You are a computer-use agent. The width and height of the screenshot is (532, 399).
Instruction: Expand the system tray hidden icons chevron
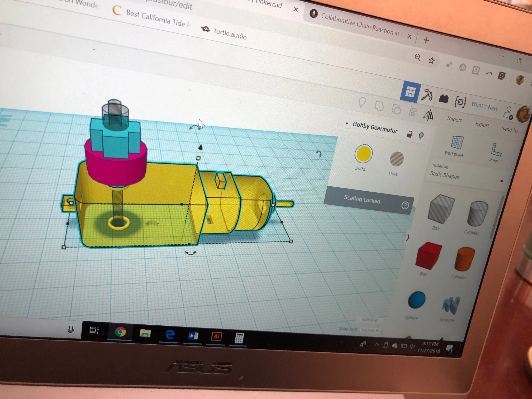pyautogui.click(x=376, y=344)
